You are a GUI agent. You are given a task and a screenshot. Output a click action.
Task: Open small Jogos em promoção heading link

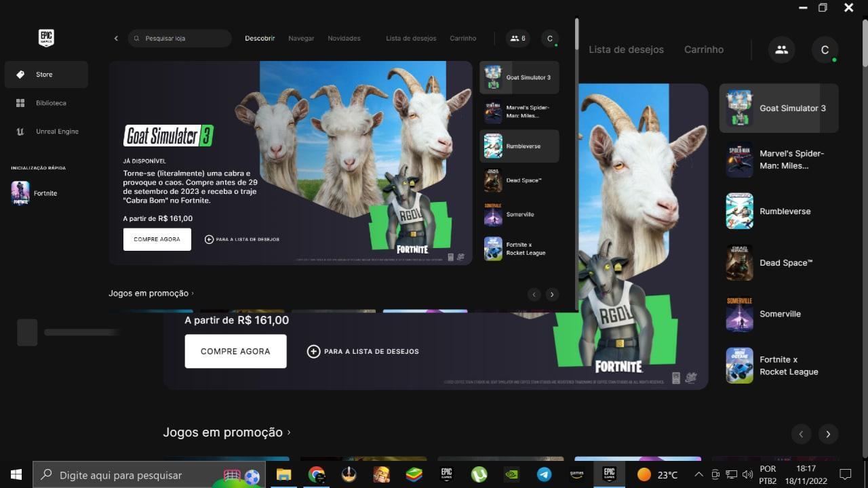151,293
